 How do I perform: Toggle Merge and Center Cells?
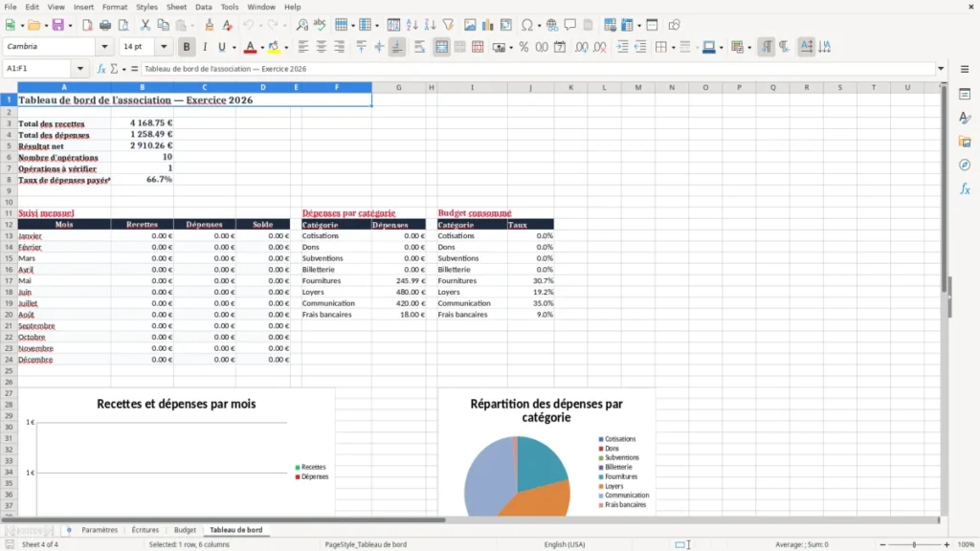[442, 47]
